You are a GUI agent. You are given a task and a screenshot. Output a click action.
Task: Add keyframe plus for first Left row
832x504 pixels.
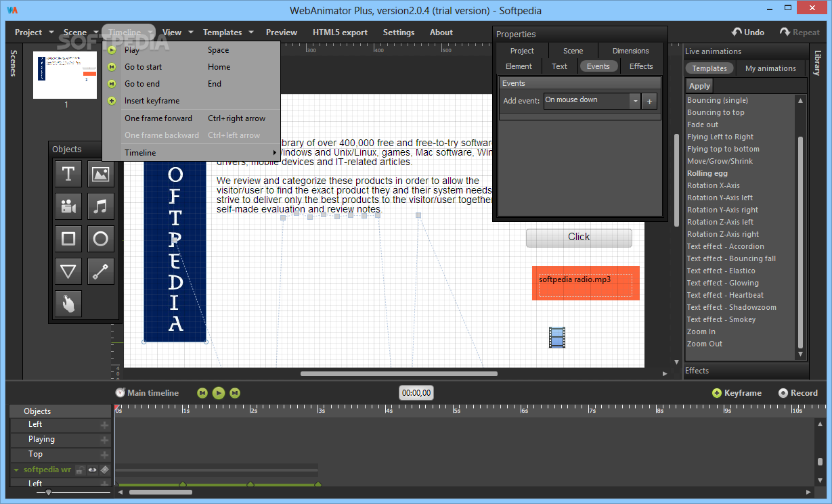pyautogui.click(x=104, y=425)
